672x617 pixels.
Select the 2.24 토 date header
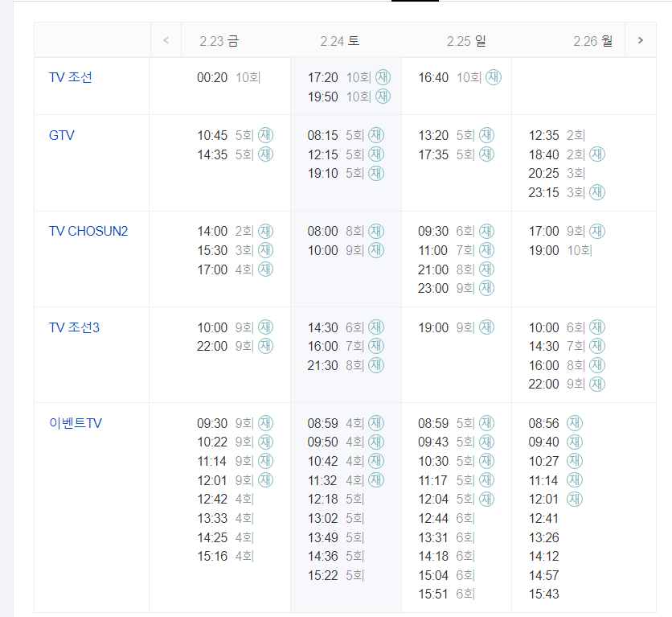[x=340, y=41]
